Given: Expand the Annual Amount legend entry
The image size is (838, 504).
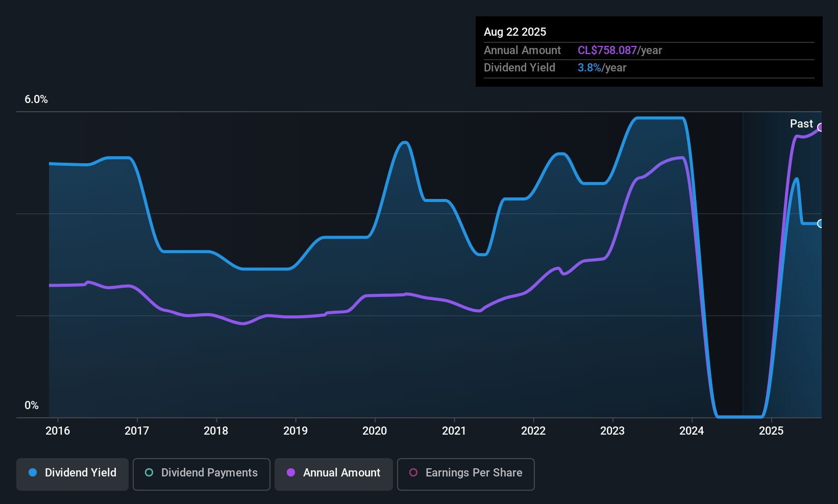Looking at the screenshot, I should click(x=333, y=473).
